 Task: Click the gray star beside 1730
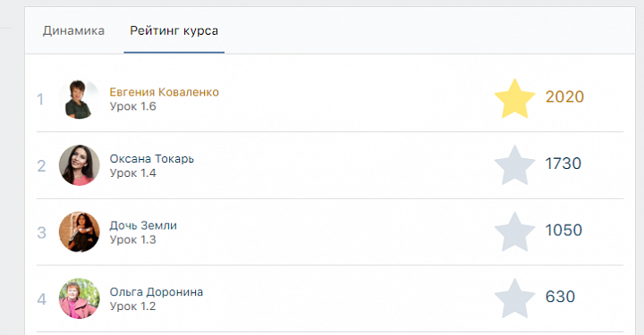click(514, 165)
